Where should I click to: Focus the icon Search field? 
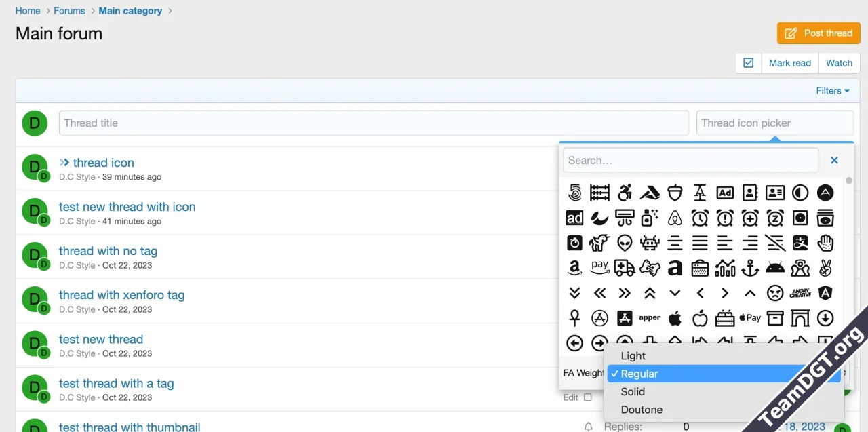[690, 161]
